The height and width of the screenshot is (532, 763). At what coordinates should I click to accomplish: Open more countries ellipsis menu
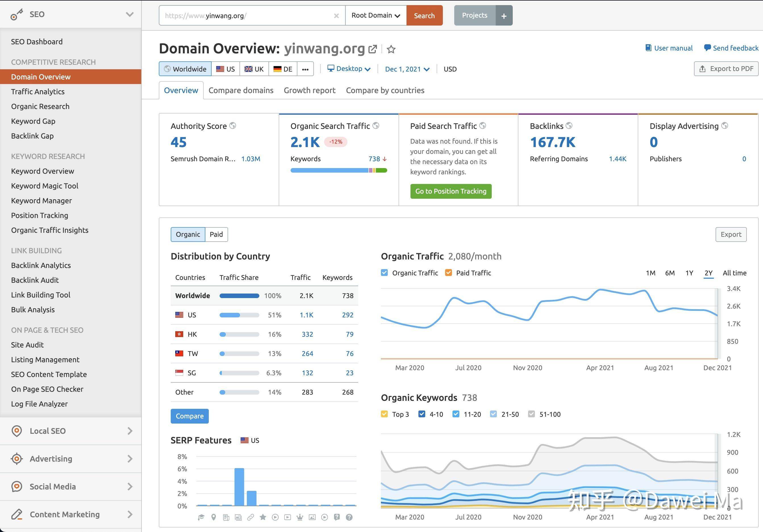(305, 69)
